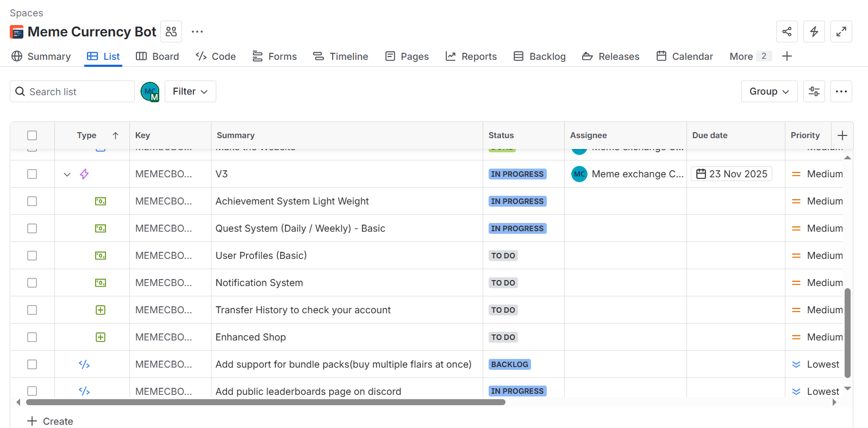Screen dimensions: 868x428
Task: Open the team members icon beside project title
Action: [171, 32]
